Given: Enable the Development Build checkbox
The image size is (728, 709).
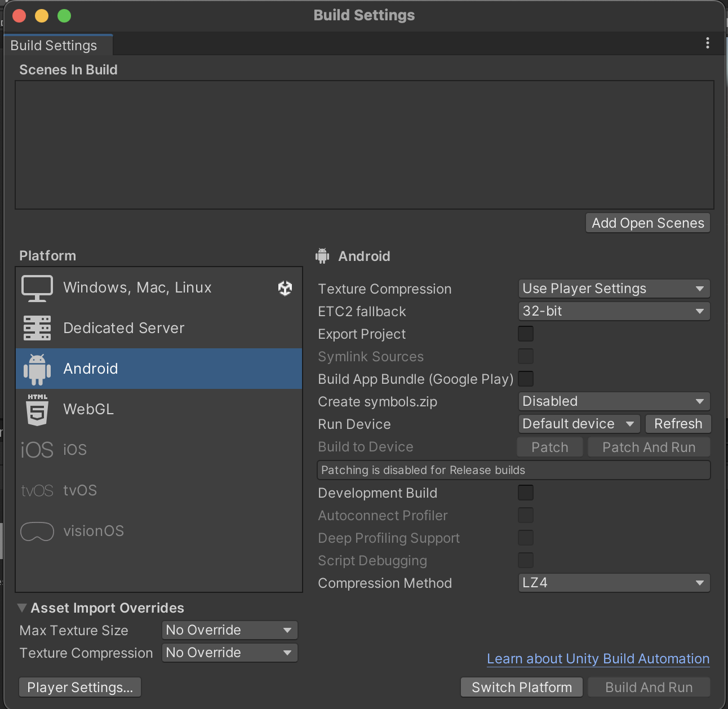Looking at the screenshot, I should coord(526,493).
